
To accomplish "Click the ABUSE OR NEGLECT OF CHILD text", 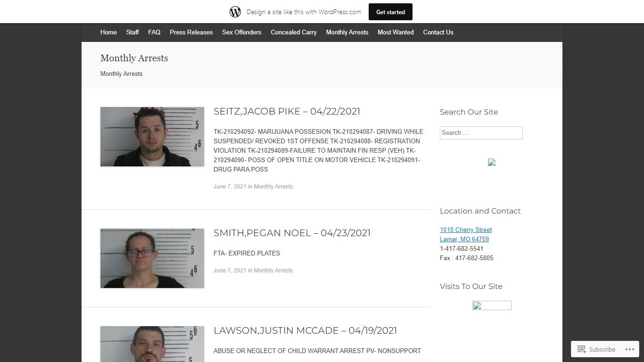I will (317, 351).
